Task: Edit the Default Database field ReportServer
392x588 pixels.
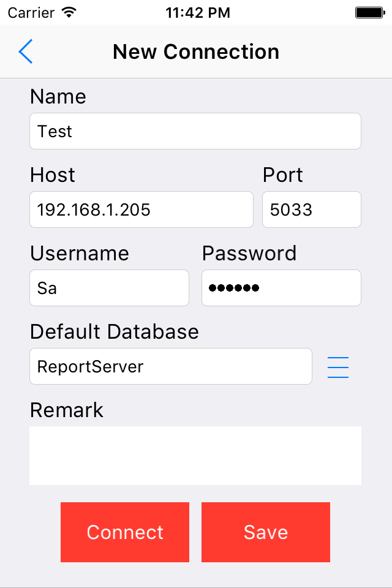Action: coord(171,366)
